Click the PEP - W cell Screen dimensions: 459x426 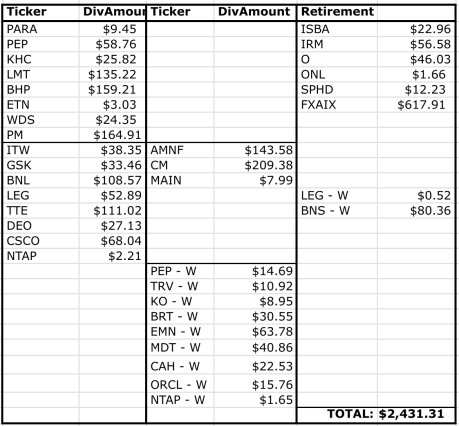(x=180, y=271)
